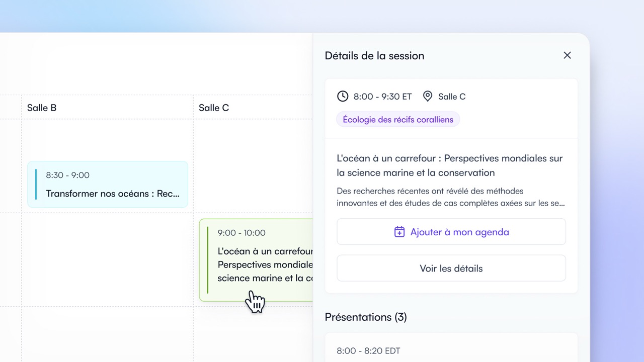The width and height of the screenshot is (644, 362).
Task: Click the Détails de la session panel heading
Action: [374, 55]
